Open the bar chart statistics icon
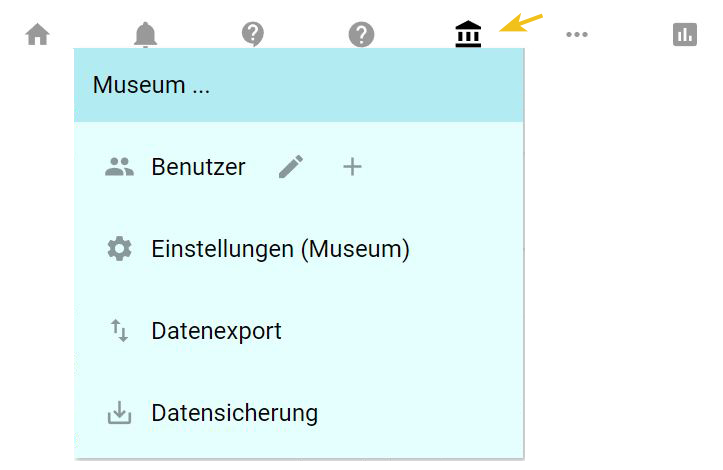The width and height of the screenshot is (723, 470). click(x=685, y=35)
